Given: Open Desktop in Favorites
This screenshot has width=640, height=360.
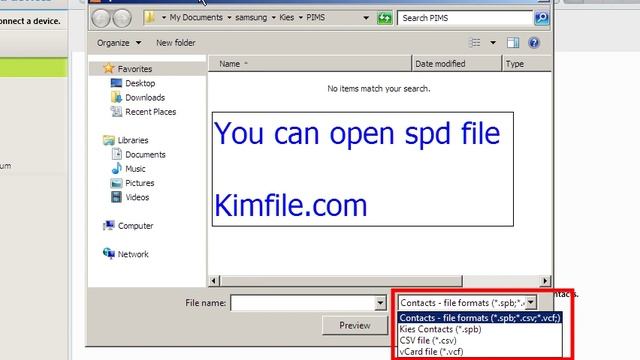Looking at the screenshot, I should [x=133, y=83].
